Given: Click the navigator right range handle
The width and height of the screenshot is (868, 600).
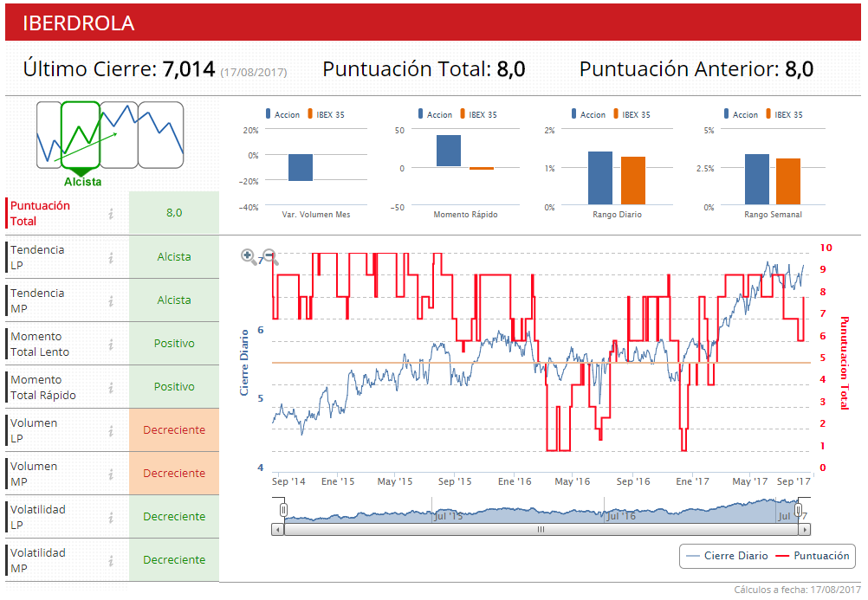Looking at the screenshot, I should coord(798,510).
